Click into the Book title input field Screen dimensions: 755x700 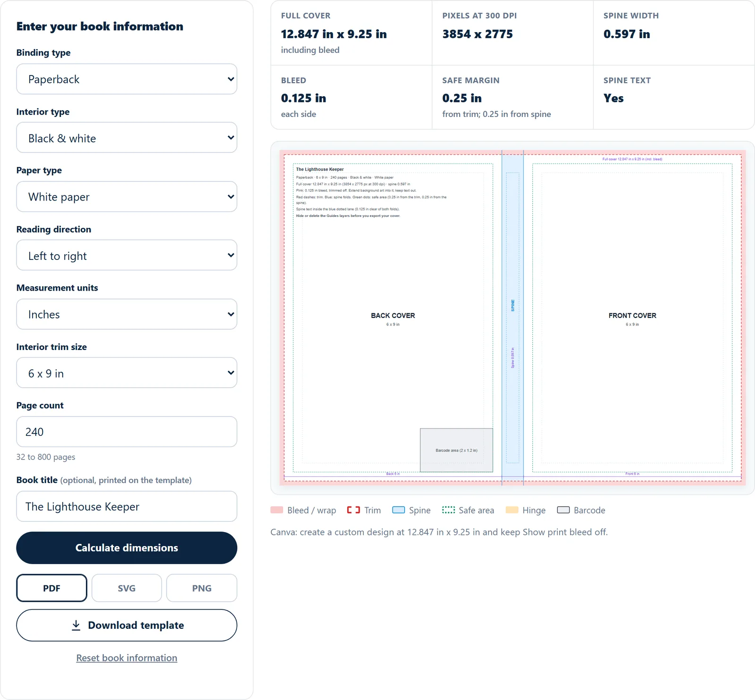(x=126, y=506)
